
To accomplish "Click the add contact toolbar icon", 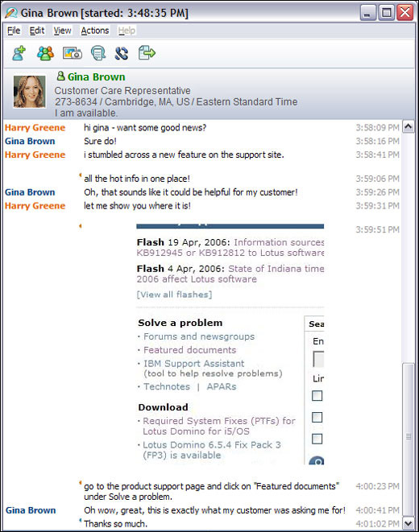I will 19,53.
